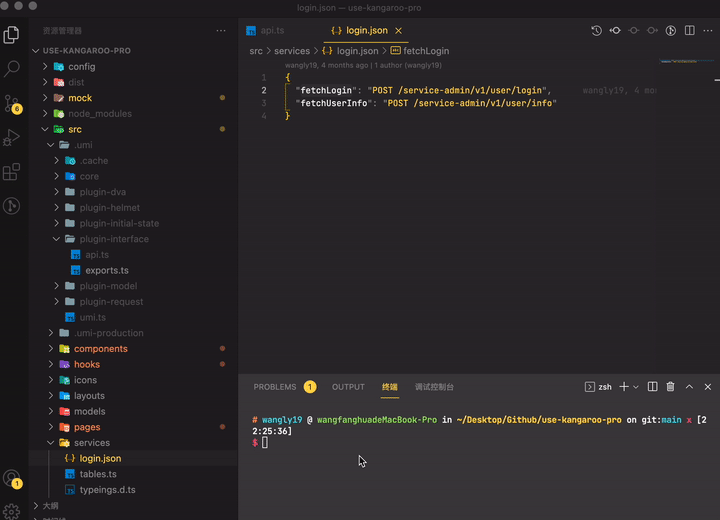720x520 pixels.
Task: Open the Git Graph activity bar icon
Action: 11,206
